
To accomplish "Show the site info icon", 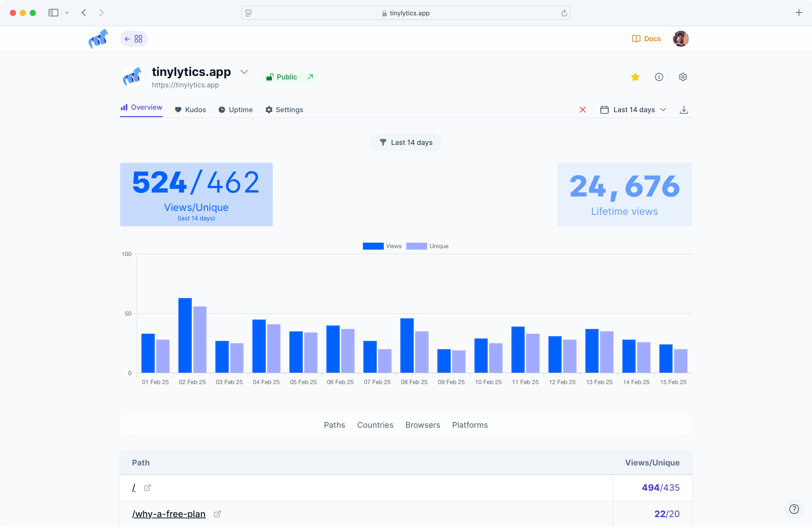I will pyautogui.click(x=659, y=77).
